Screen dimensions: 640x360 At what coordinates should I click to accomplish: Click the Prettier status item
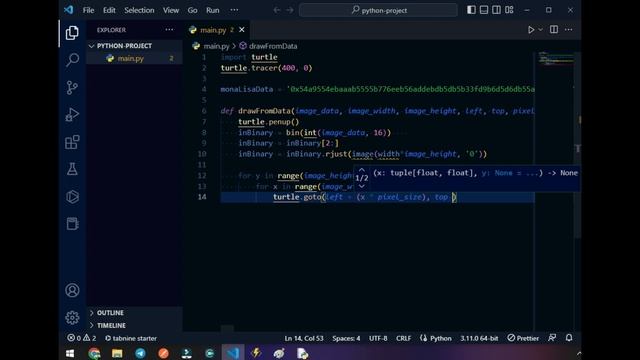523,338
